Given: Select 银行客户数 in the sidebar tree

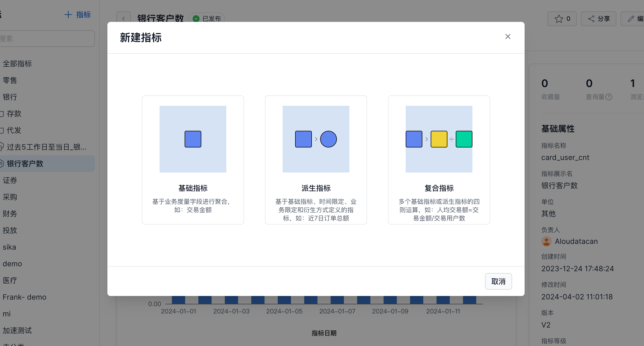Looking at the screenshot, I should pyautogui.click(x=25, y=164).
